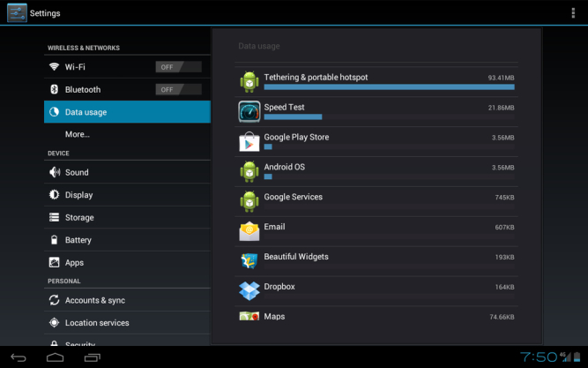
Task: Click the Apps picture icon
Action: click(54, 262)
